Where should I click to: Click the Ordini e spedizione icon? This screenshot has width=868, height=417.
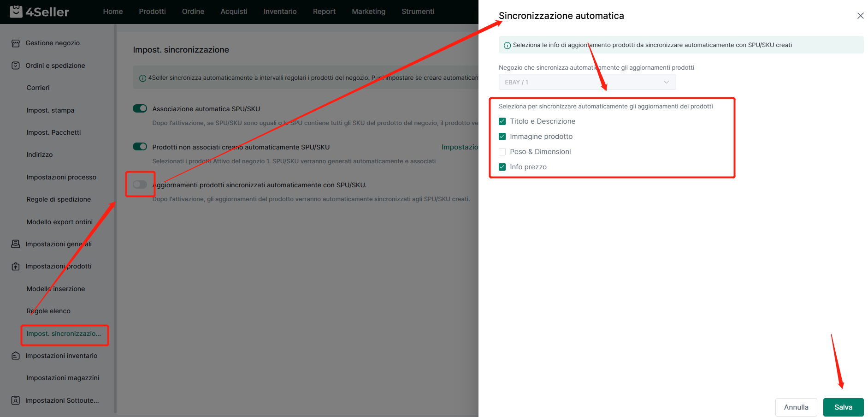tap(16, 66)
